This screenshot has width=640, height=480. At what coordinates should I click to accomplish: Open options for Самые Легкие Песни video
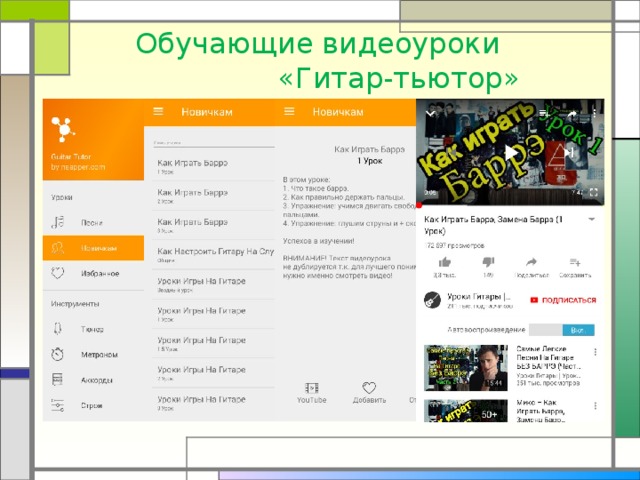[595, 352]
